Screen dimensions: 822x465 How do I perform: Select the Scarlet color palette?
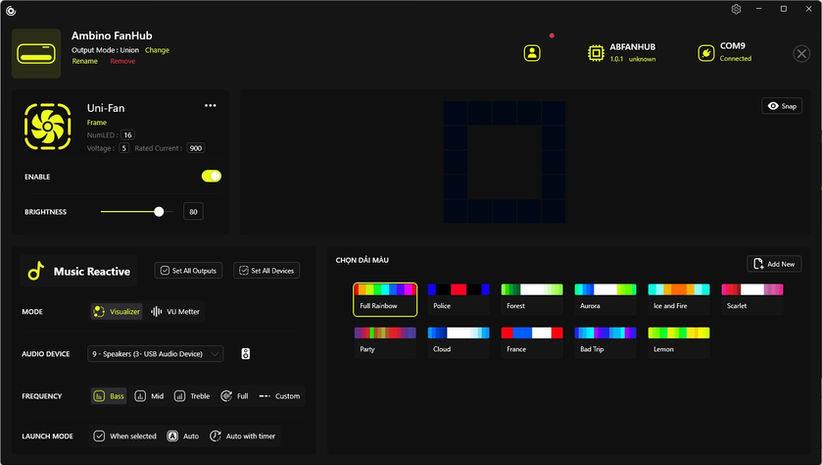click(752, 299)
